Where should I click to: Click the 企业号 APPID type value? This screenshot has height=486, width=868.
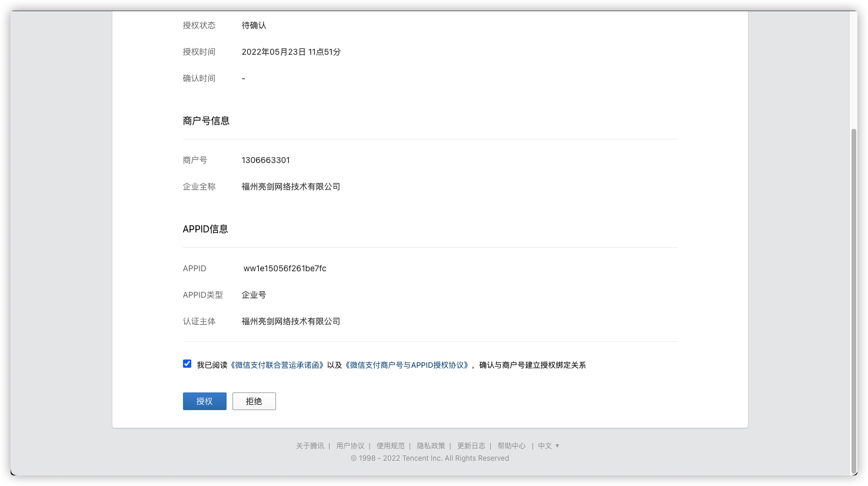[254, 295]
